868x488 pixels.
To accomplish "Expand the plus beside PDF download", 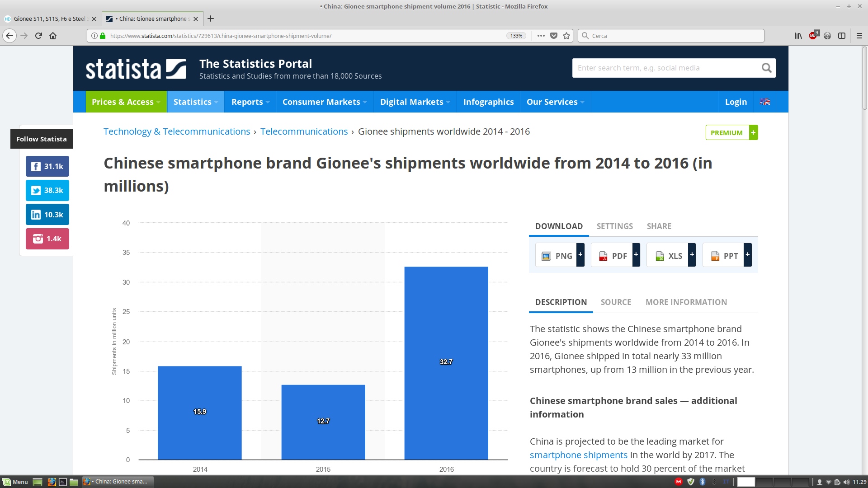I will (636, 255).
